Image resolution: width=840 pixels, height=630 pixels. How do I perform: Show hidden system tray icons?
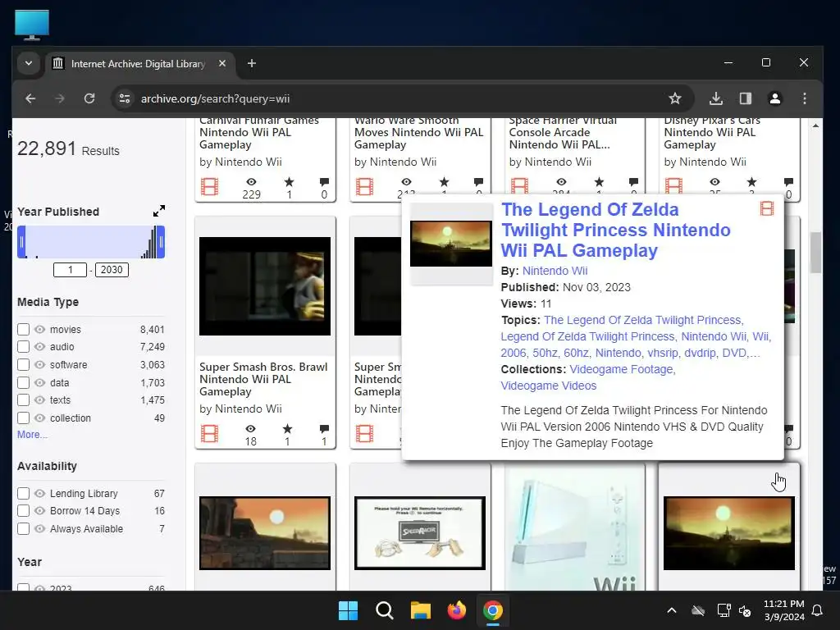[671, 610]
